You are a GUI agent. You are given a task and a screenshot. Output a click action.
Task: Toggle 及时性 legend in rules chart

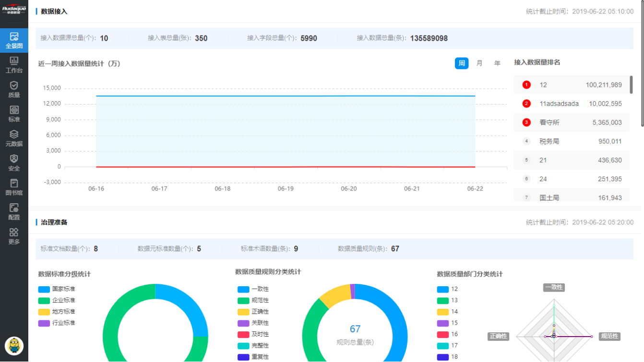253,334
